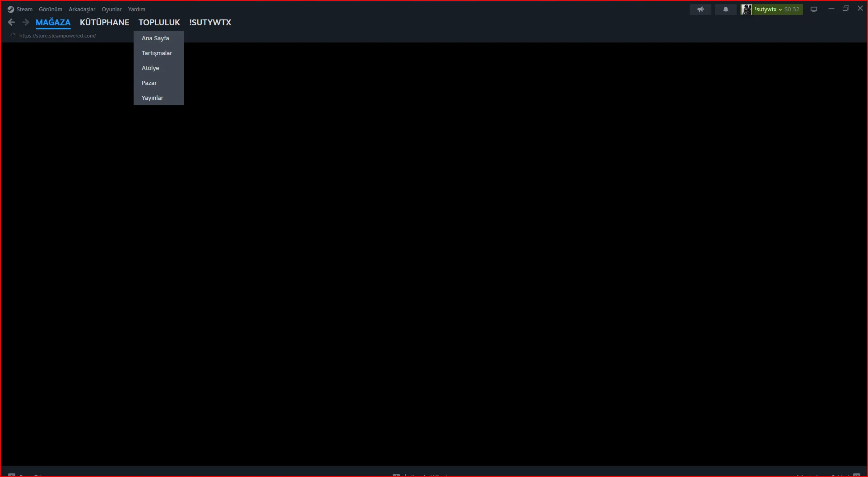Image resolution: width=868 pixels, height=477 pixels.
Task: Open the TOPLULUK dropdown menu
Action: [x=159, y=22]
